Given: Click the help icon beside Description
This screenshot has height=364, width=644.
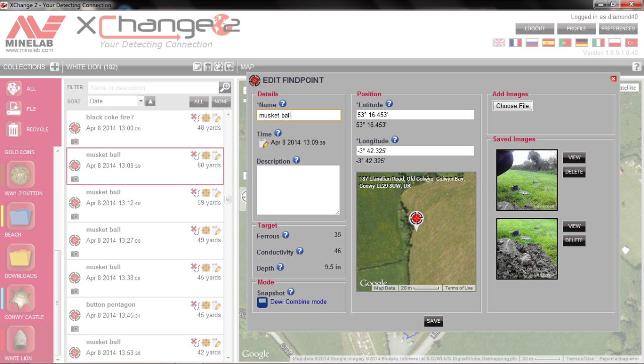Looking at the screenshot, I should [296, 160].
